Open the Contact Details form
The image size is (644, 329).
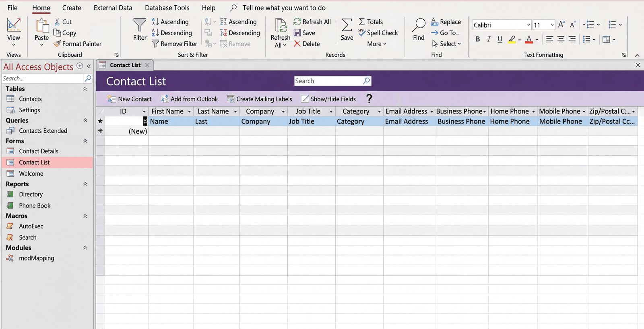[x=39, y=151]
